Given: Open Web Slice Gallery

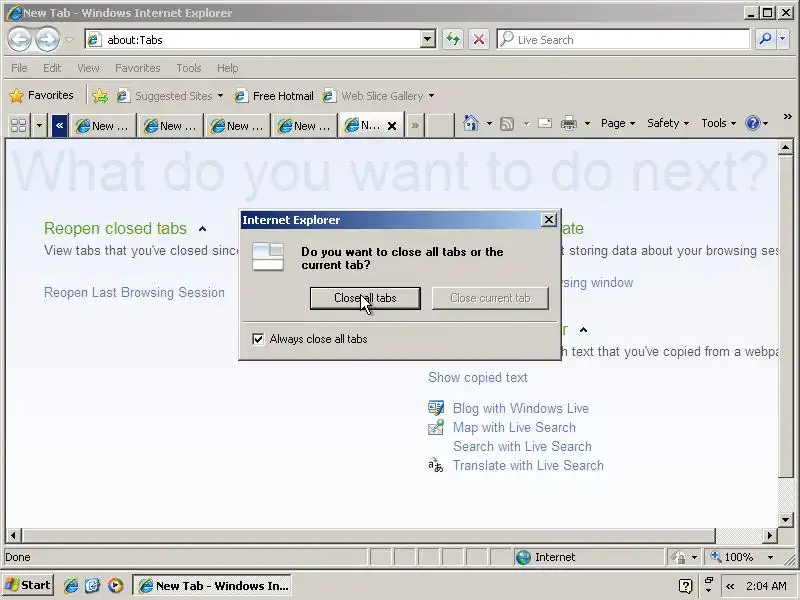Looking at the screenshot, I should tap(378, 96).
